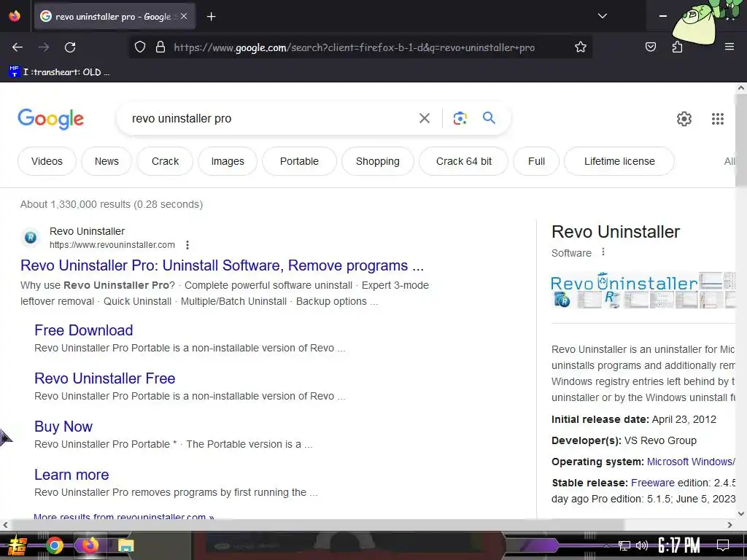The height and width of the screenshot is (560, 747).
Task: Bookmark this page with the star
Action: (580, 47)
